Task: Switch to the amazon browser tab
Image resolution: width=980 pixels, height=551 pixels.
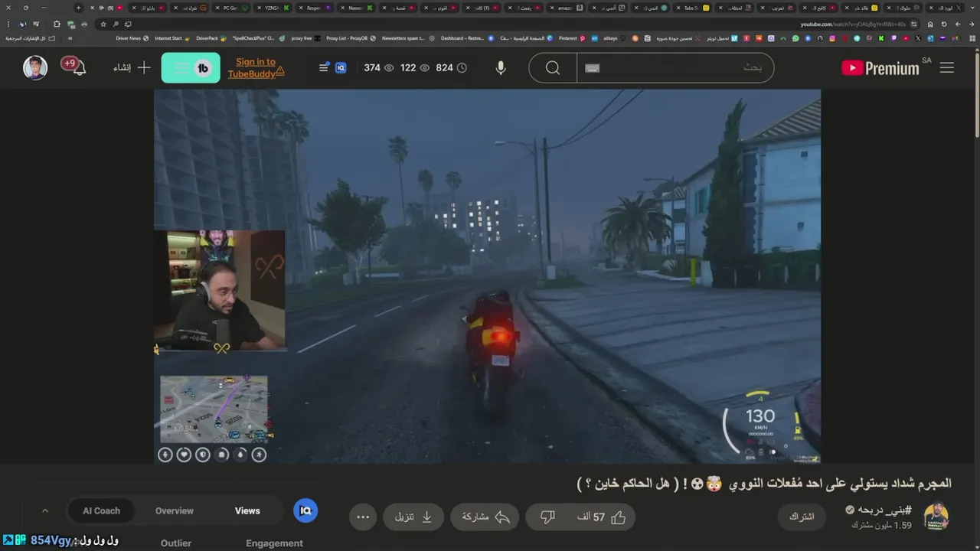Action: (x=564, y=8)
